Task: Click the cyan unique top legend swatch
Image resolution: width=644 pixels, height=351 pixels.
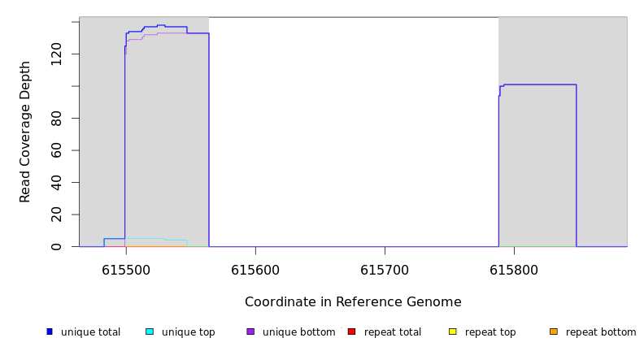Action: pos(149,331)
